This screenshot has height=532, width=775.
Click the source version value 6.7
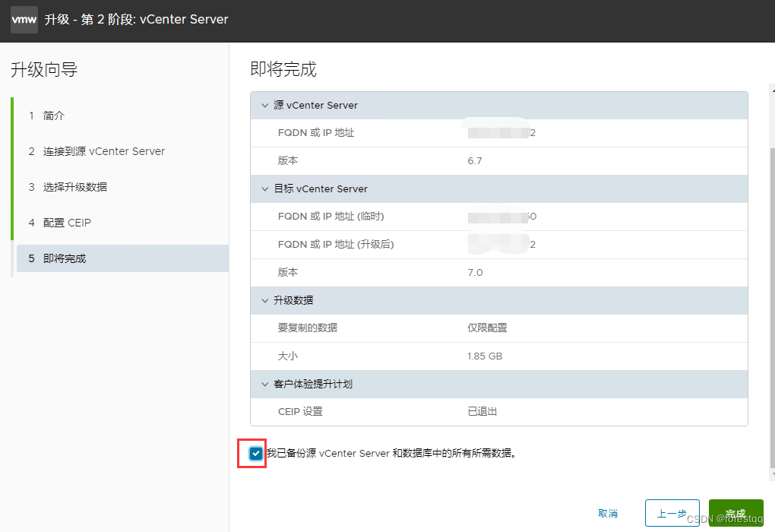pyautogui.click(x=474, y=160)
